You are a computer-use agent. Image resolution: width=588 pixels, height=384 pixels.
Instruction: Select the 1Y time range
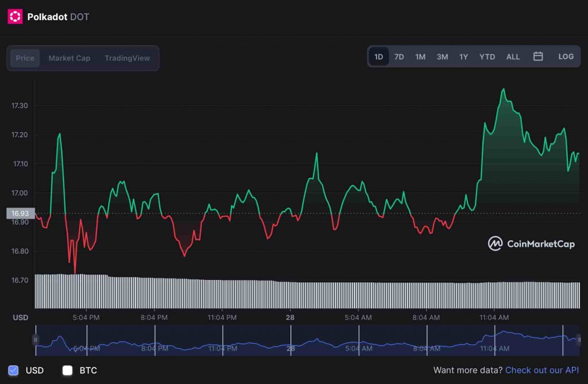coord(463,57)
